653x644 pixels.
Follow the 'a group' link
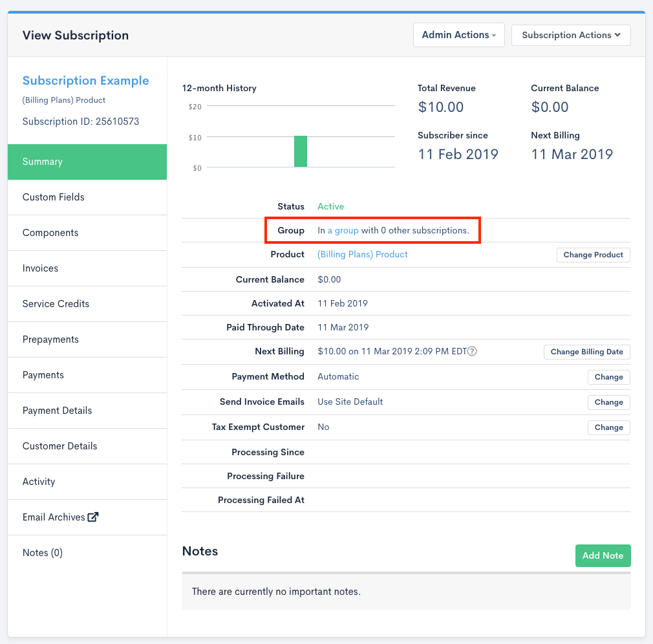(x=343, y=231)
